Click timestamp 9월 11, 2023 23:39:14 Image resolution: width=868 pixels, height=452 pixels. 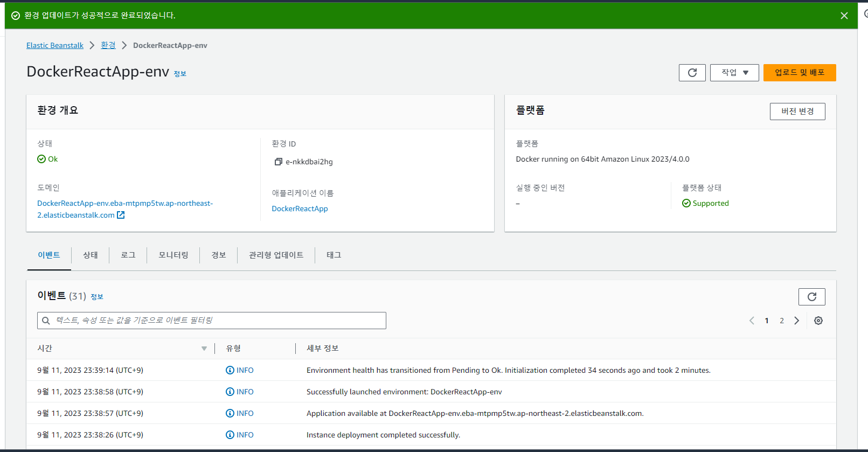tap(90, 370)
